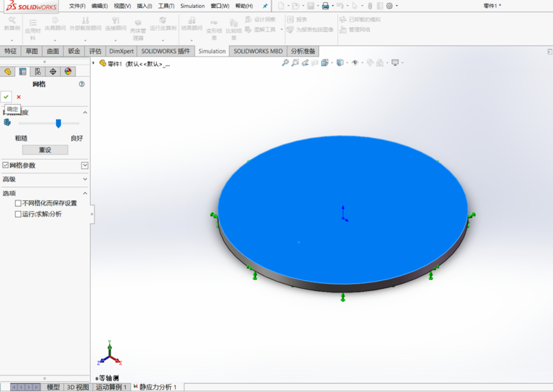Switch to 草图 ribbon tab

(x=32, y=51)
